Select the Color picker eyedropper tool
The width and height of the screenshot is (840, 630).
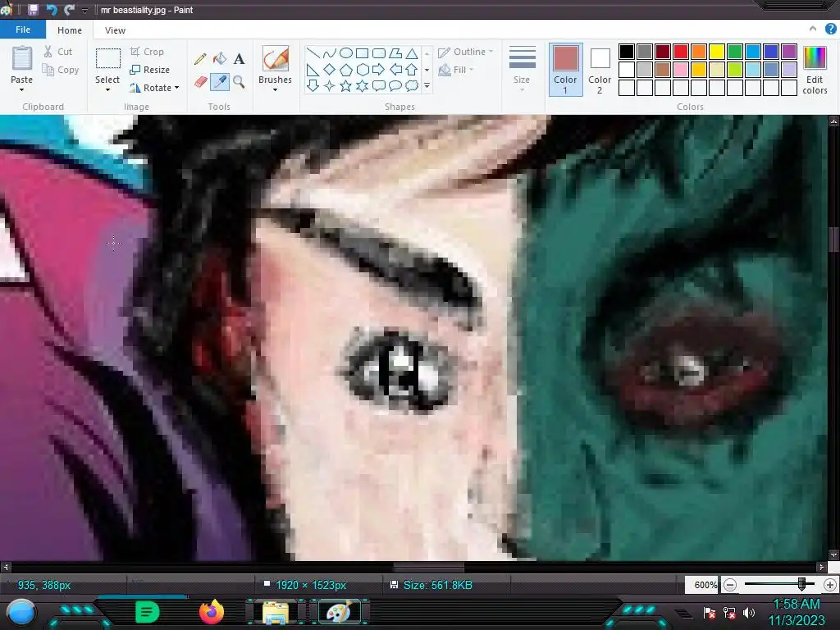[x=220, y=82]
